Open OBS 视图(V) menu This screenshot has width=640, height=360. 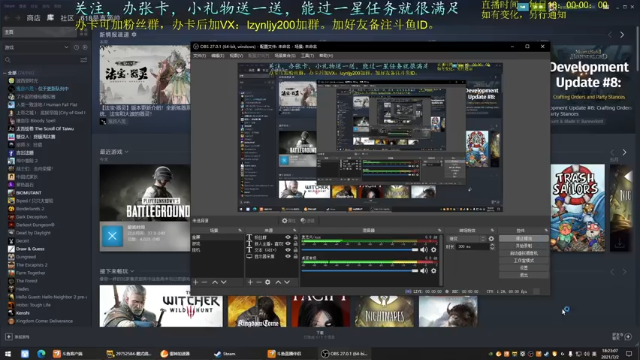coord(236,56)
